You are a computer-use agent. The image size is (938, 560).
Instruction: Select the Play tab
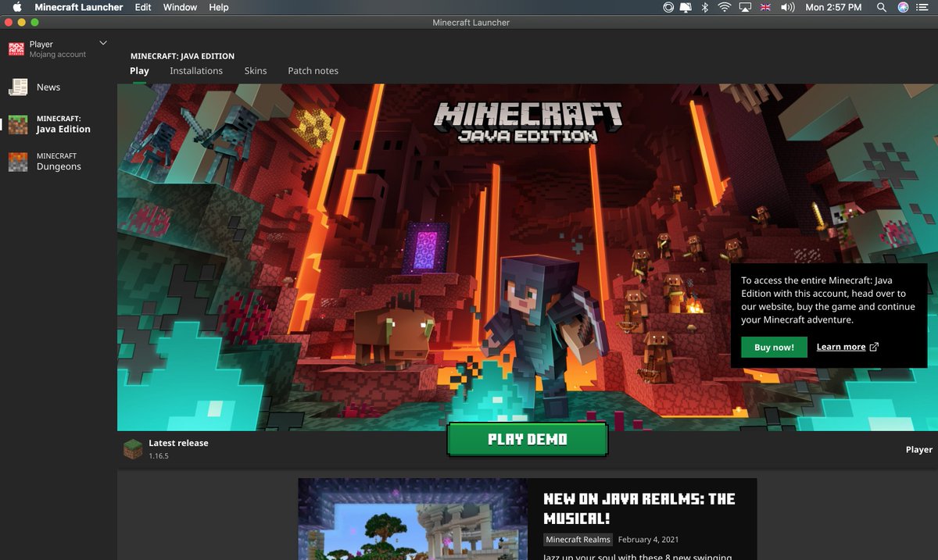click(x=139, y=70)
